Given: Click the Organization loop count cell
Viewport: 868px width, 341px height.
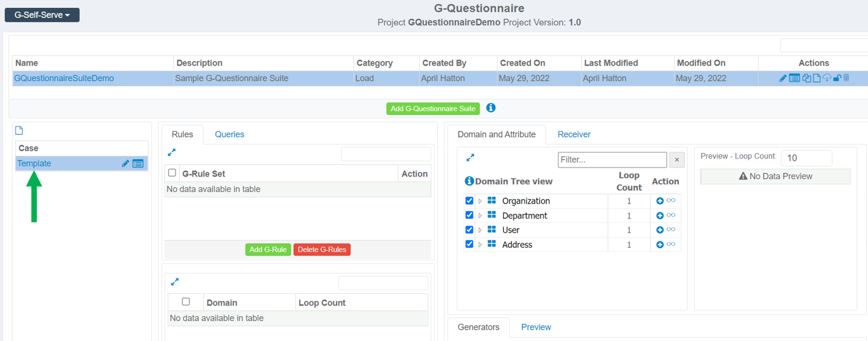Looking at the screenshot, I should click(x=629, y=201).
